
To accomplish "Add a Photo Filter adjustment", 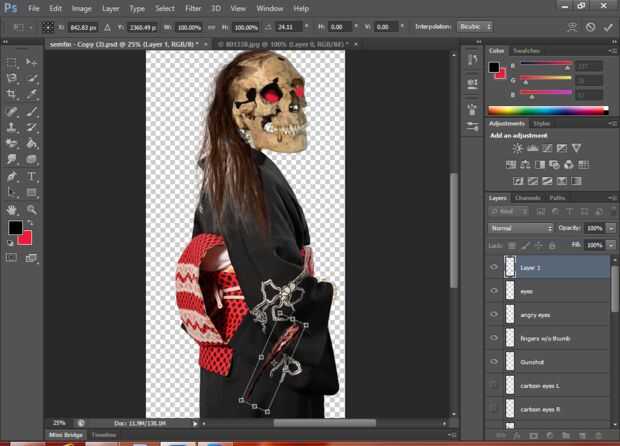I will tap(554, 165).
